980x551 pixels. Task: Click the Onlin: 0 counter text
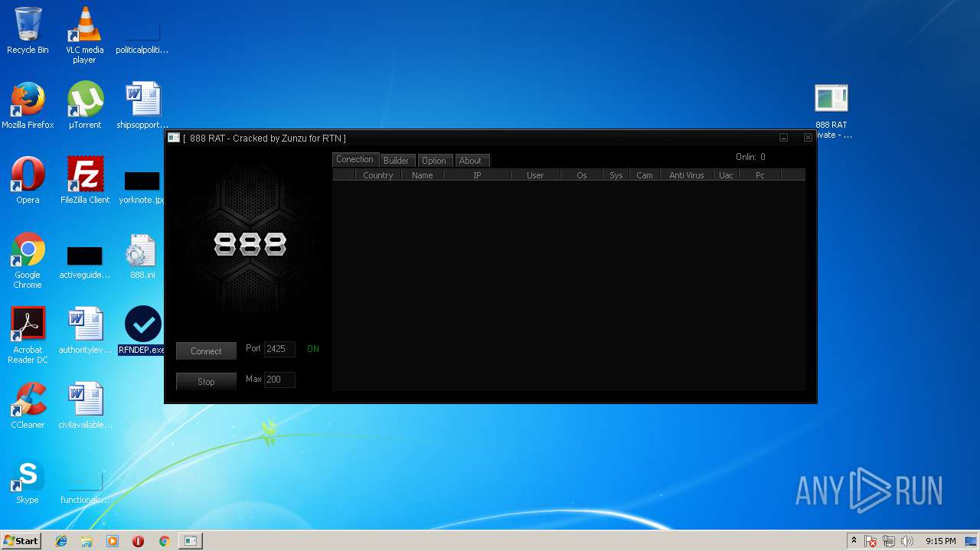[x=750, y=157]
